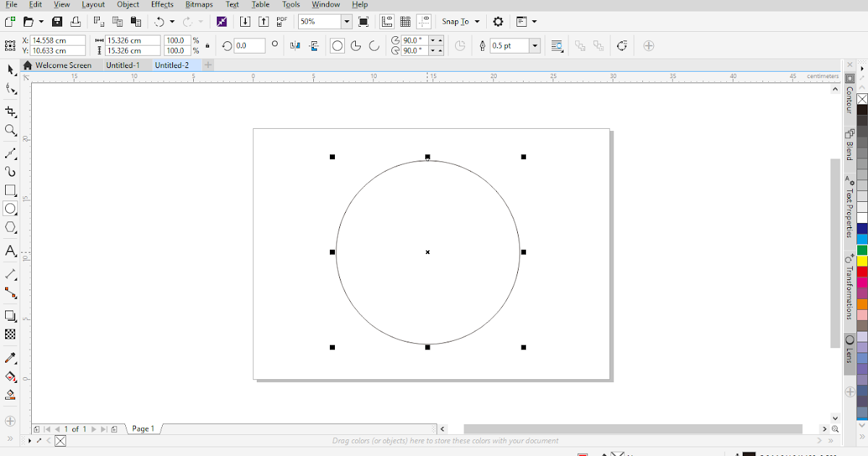
Task: Click the Publish to PDF icon
Action: (282, 22)
